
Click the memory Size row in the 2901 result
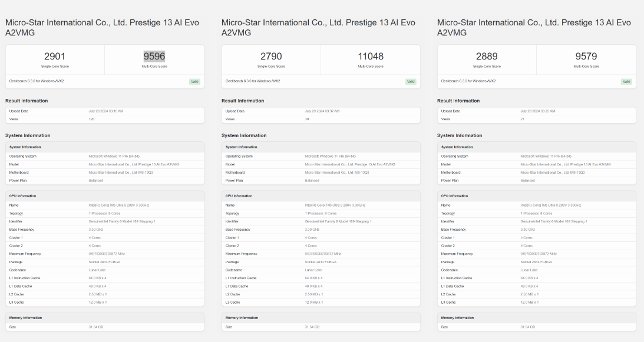coord(105,327)
